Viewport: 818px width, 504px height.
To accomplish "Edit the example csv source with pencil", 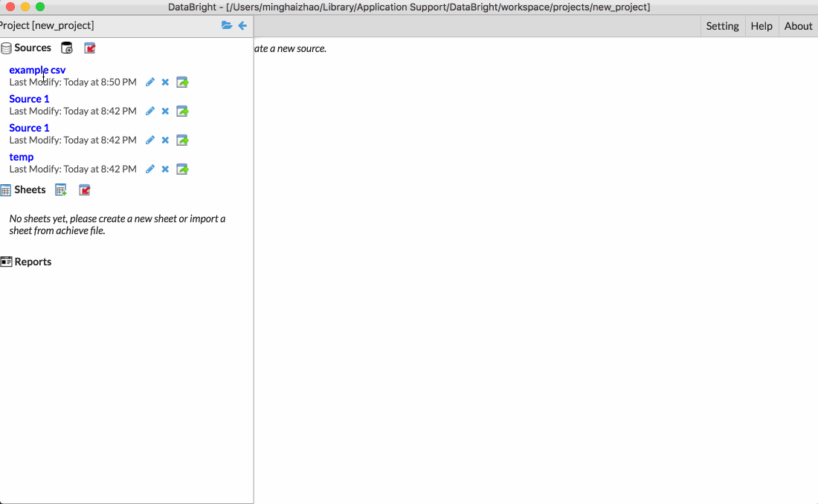I will tap(150, 82).
